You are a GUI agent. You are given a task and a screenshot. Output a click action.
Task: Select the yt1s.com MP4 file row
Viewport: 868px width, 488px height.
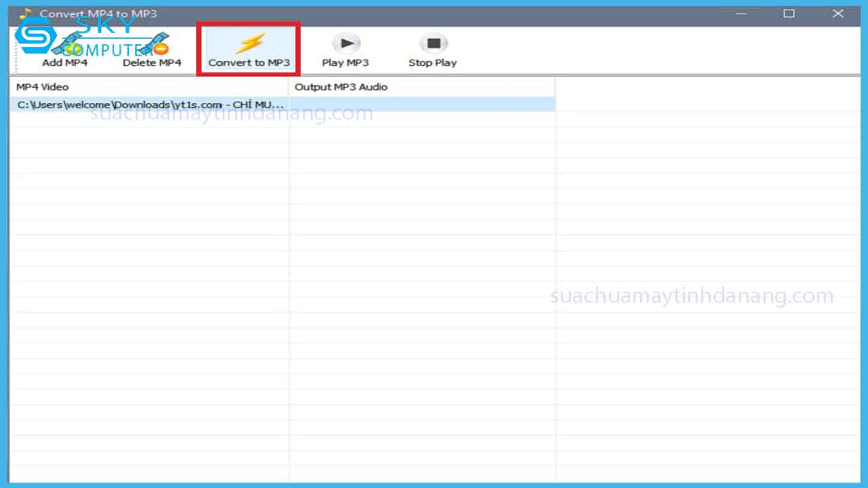(282, 104)
